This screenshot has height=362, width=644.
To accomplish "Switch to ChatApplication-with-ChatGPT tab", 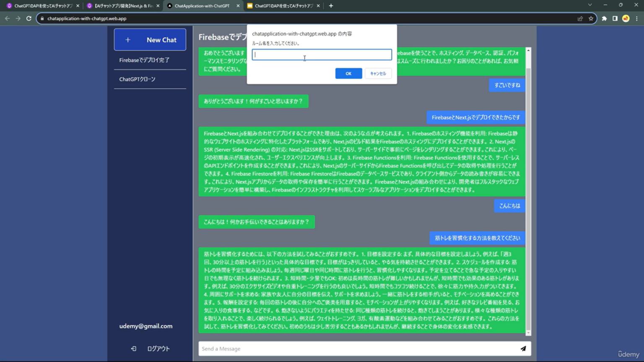I will [x=202, y=6].
